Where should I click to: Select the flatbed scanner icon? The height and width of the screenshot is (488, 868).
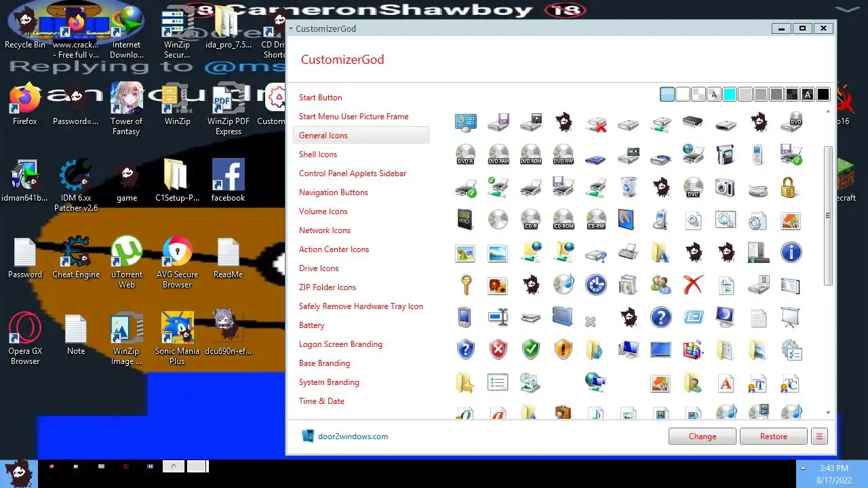click(x=531, y=318)
